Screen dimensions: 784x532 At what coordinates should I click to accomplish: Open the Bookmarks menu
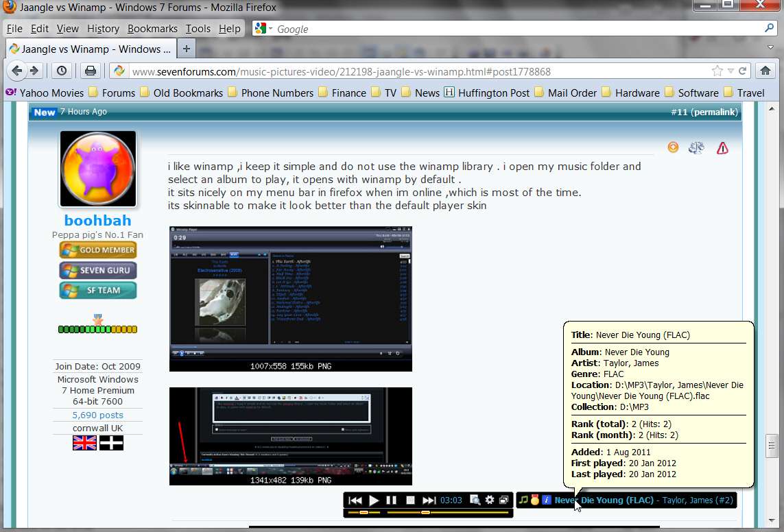(152, 29)
